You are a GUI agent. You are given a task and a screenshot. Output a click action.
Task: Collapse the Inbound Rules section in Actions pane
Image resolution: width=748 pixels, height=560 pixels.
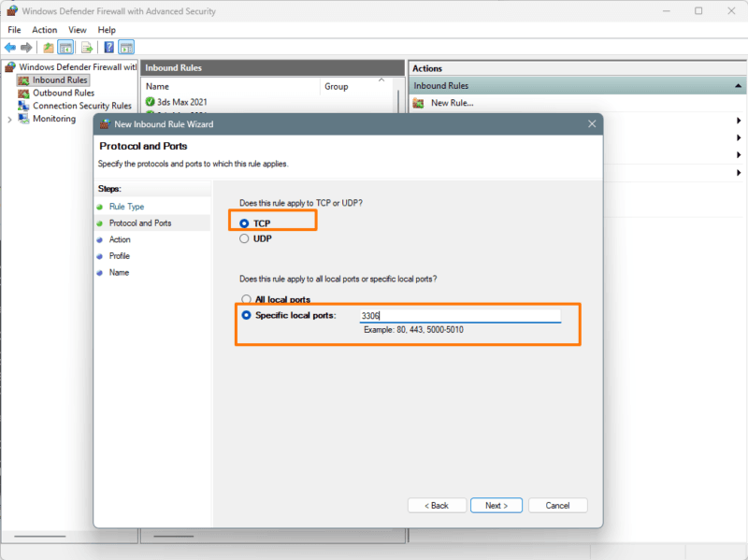738,86
